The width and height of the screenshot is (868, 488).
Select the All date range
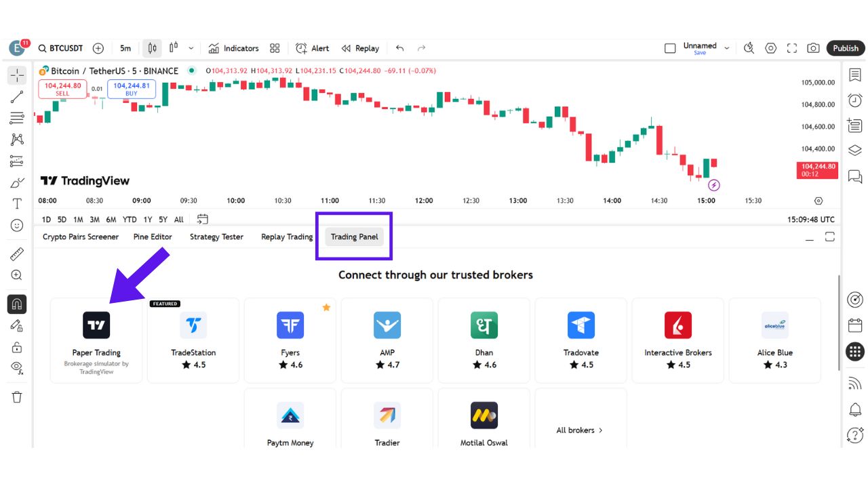179,220
